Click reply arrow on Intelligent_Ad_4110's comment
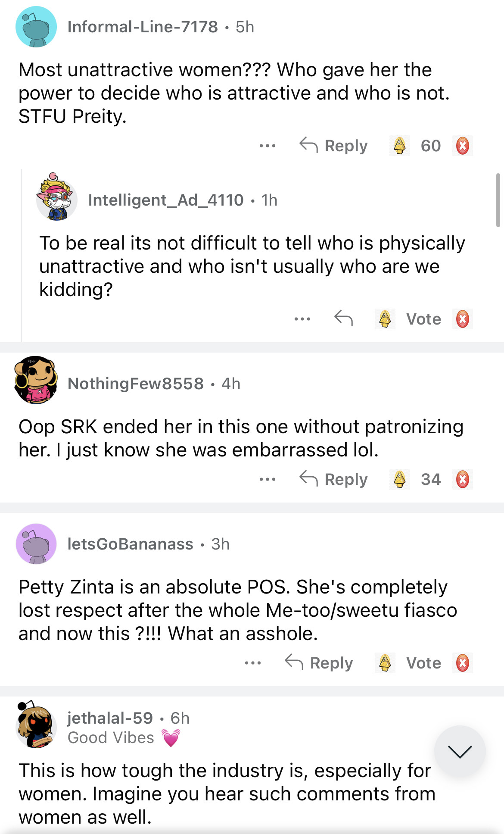 pos(343,319)
